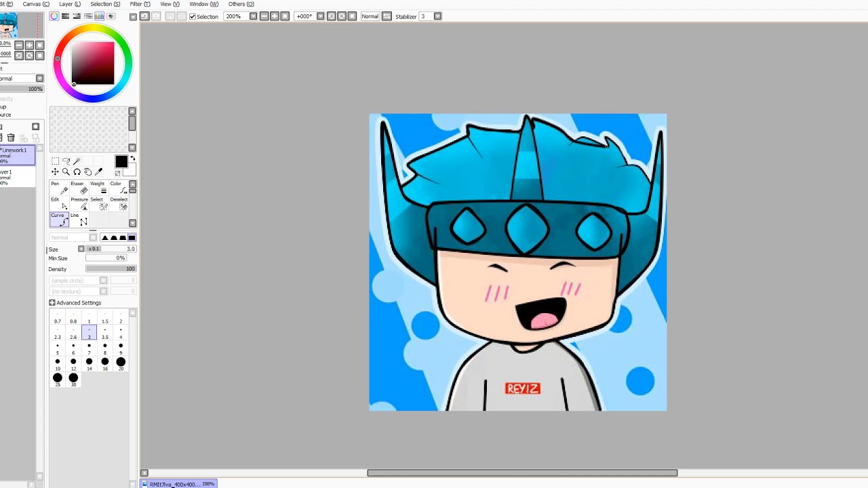
Task: Rotate the canvas counterclockwise
Action: (x=331, y=16)
